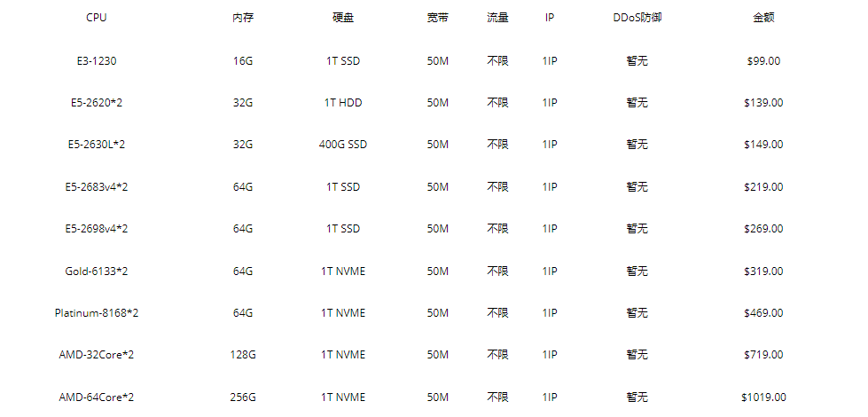Image resolution: width=868 pixels, height=417 pixels.
Task: Click the 内存 column header
Action: pyautogui.click(x=243, y=18)
